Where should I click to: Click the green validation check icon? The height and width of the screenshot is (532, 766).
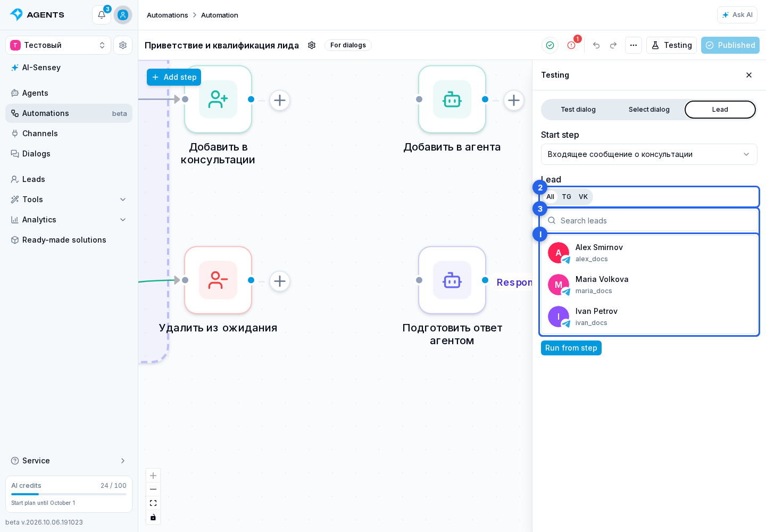click(550, 45)
